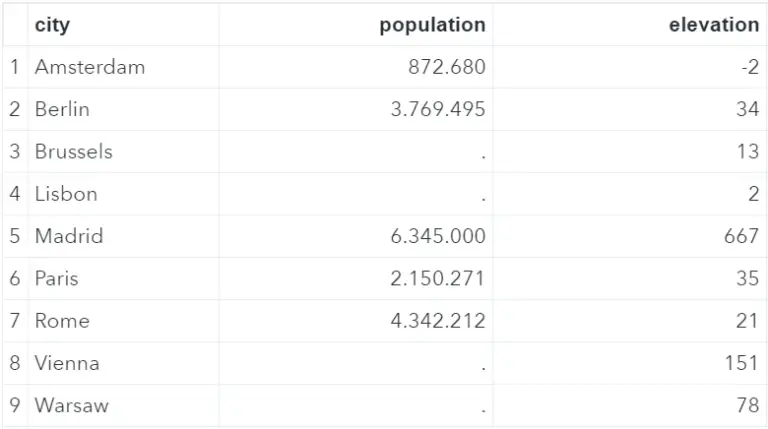
Task: Click Vienna's elevation value 151
Action: click(x=742, y=363)
